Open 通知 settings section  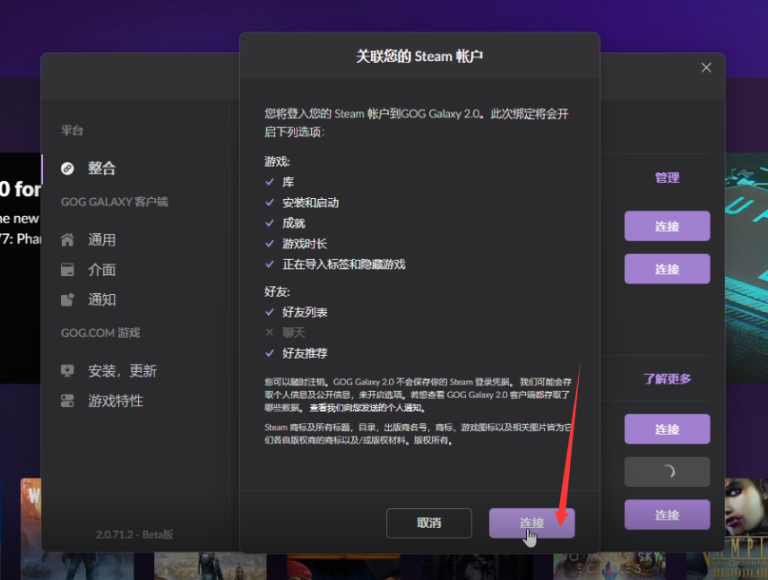pos(101,299)
